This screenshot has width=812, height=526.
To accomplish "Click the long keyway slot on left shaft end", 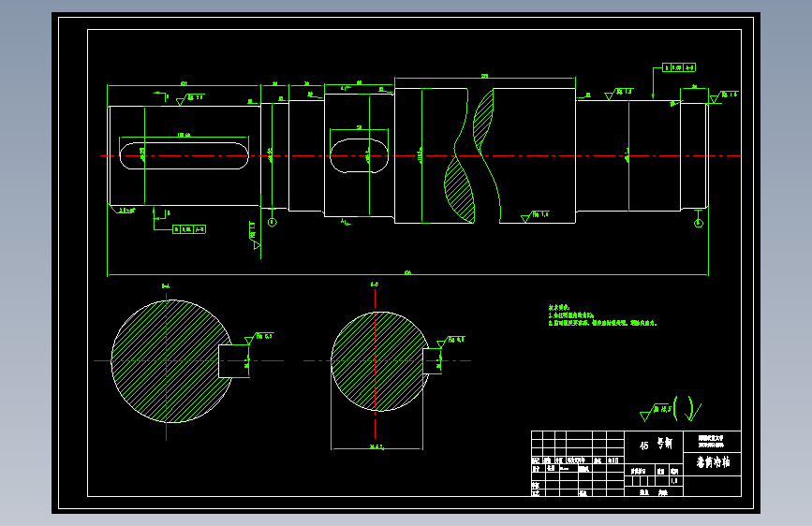I will coord(185,155).
